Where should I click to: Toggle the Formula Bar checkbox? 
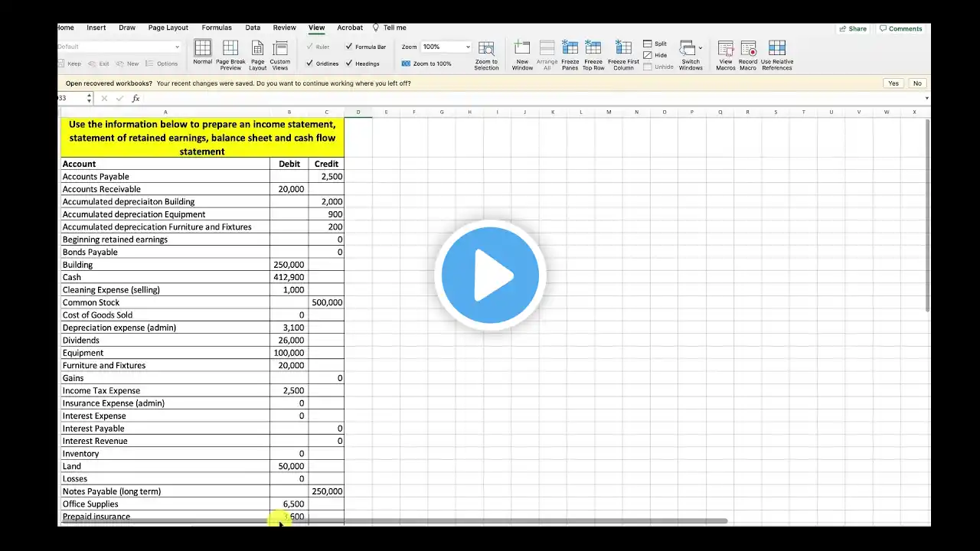(x=349, y=47)
